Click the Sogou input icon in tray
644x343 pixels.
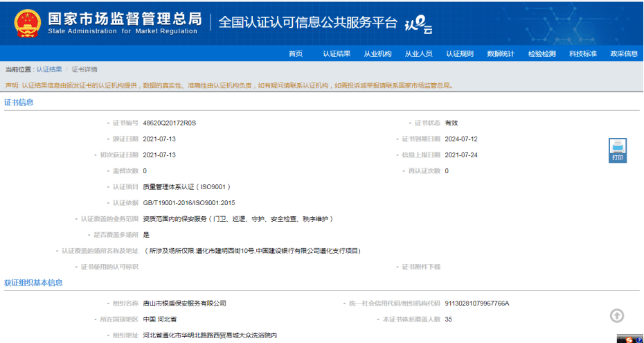629,340
